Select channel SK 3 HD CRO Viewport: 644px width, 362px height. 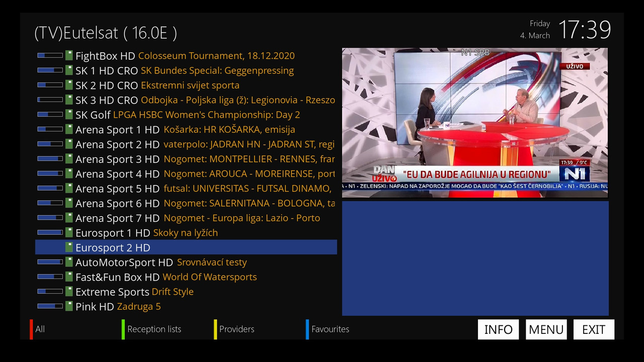(107, 100)
